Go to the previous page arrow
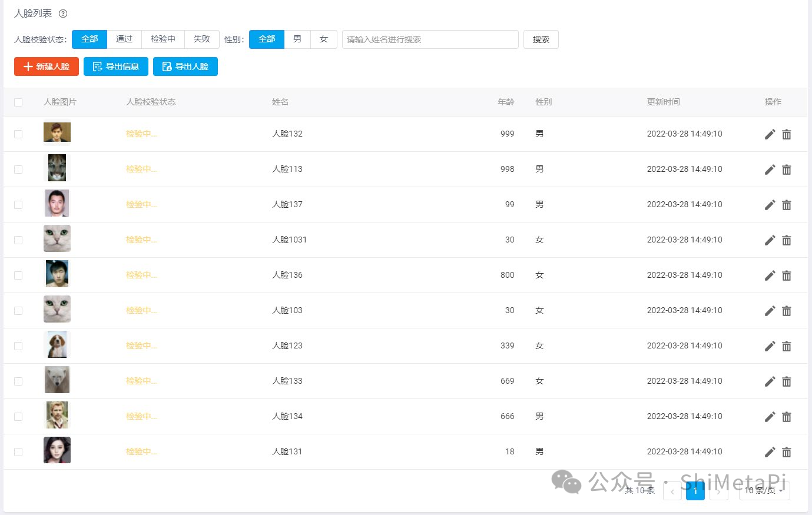The height and width of the screenshot is (515, 812). click(x=672, y=491)
